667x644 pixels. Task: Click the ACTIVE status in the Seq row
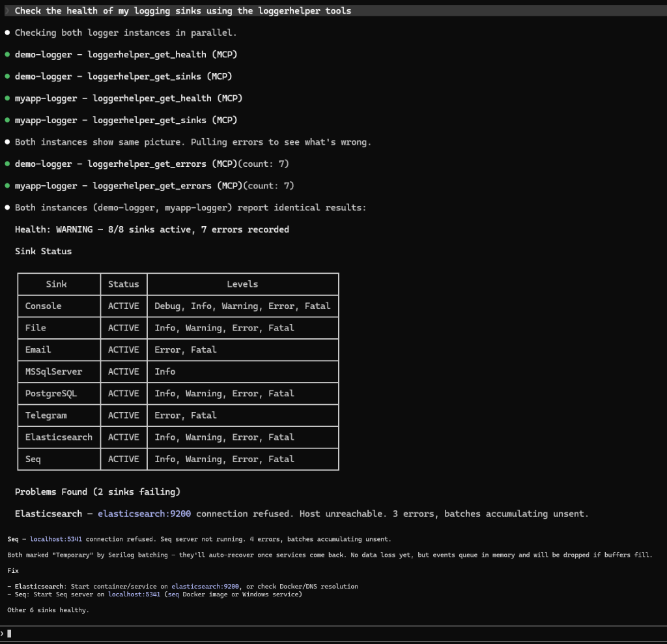point(123,460)
